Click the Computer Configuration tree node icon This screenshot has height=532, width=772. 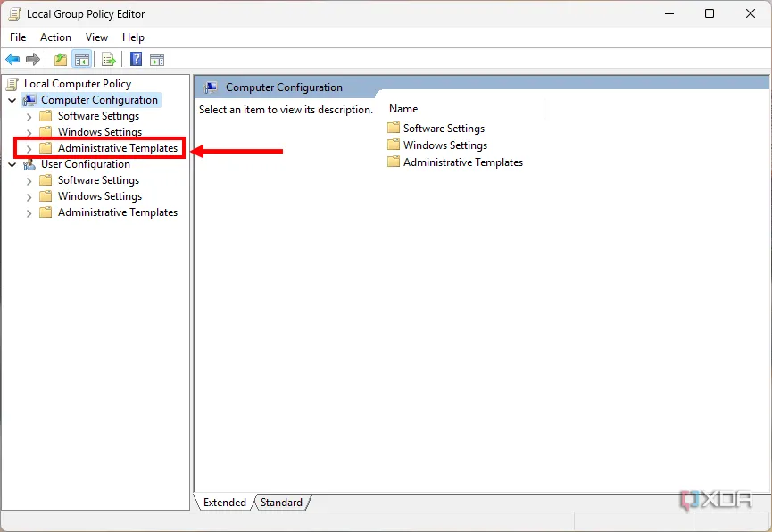[29, 100]
